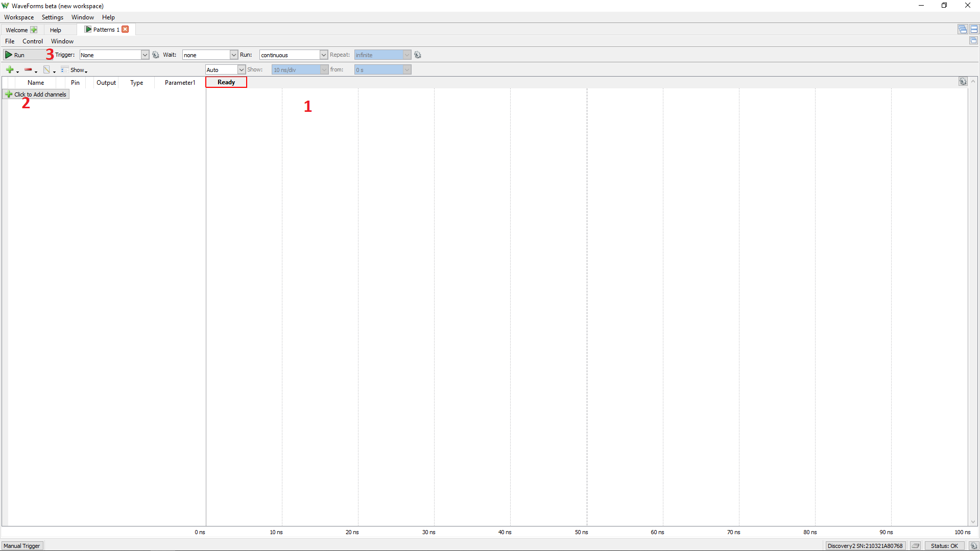Click the Pin column header
This screenshot has height=551, width=980.
(75, 83)
